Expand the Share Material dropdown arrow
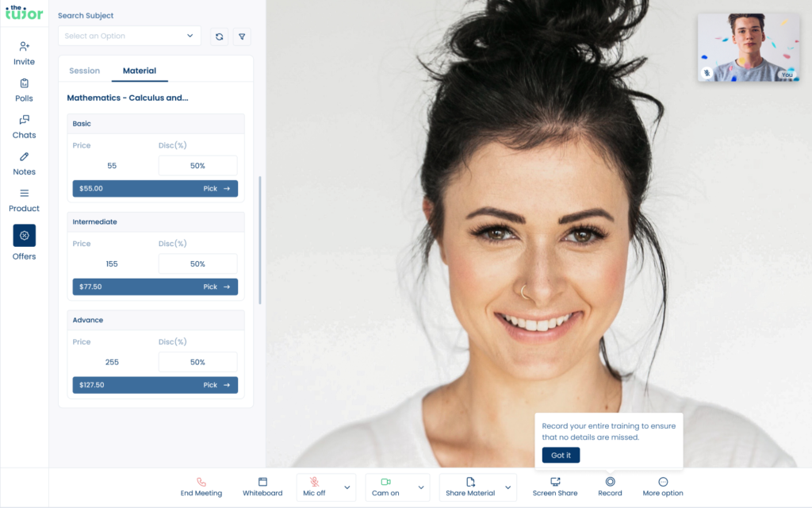The width and height of the screenshot is (812, 508). coord(507,487)
